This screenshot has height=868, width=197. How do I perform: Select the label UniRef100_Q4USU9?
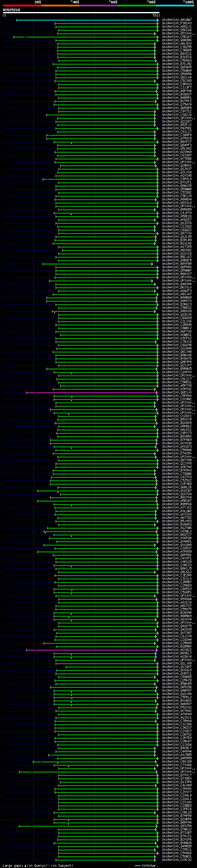click(x=177, y=630)
